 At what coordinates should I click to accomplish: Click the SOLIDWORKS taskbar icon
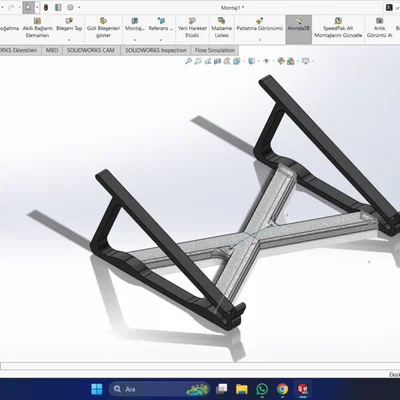point(303,389)
